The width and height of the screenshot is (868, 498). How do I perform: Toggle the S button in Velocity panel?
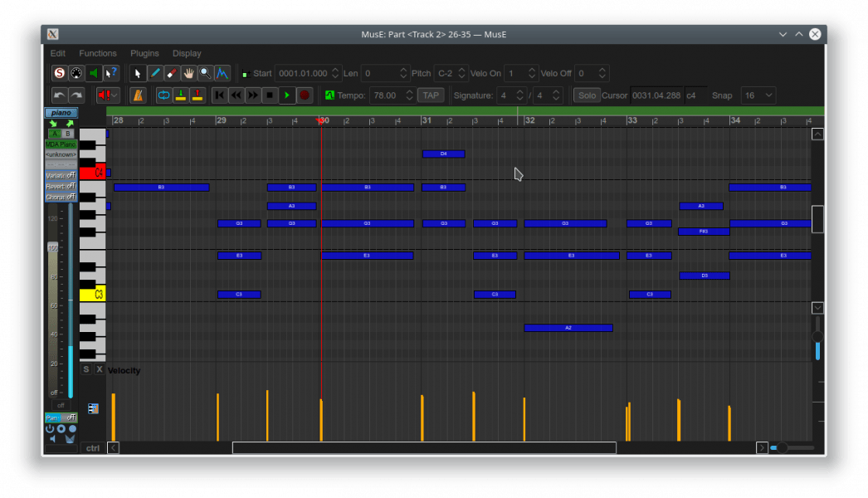[85, 369]
